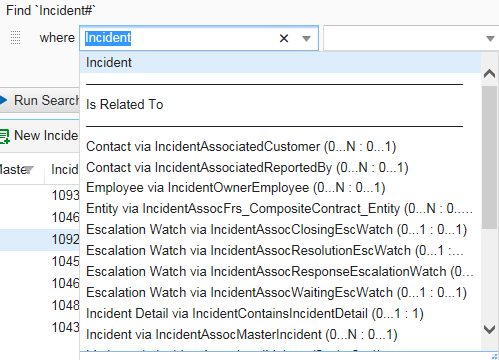Click the Run Search button

(40, 100)
